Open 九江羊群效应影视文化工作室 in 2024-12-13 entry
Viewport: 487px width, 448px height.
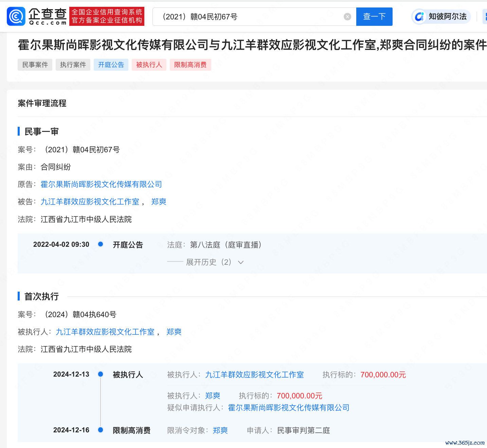pyautogui.click(x=255, y=375)
